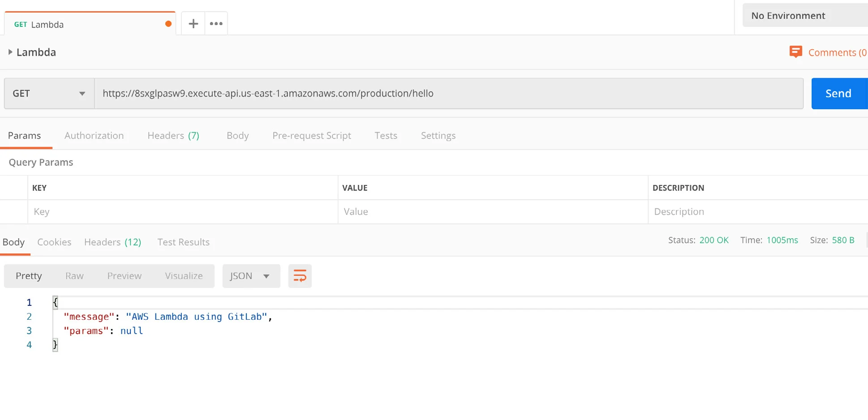Toggle the wrap lines icon in response

[300, 276]
